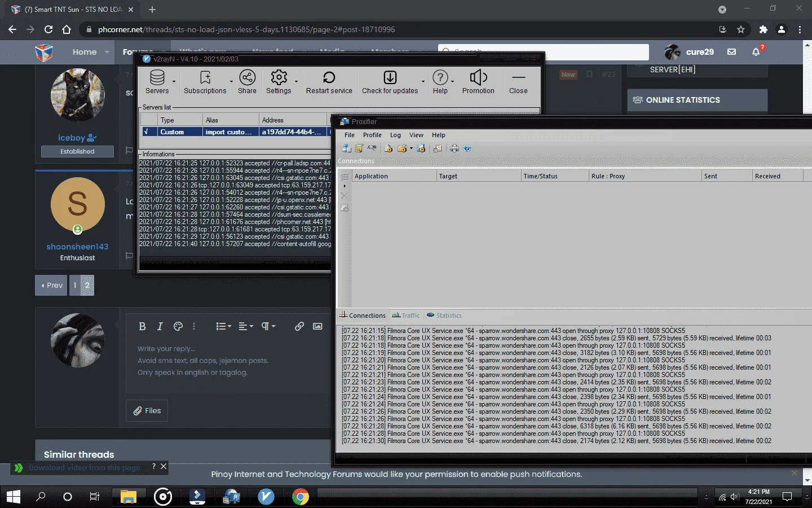Select the Connections tab in Proxifier

point(363,316)
